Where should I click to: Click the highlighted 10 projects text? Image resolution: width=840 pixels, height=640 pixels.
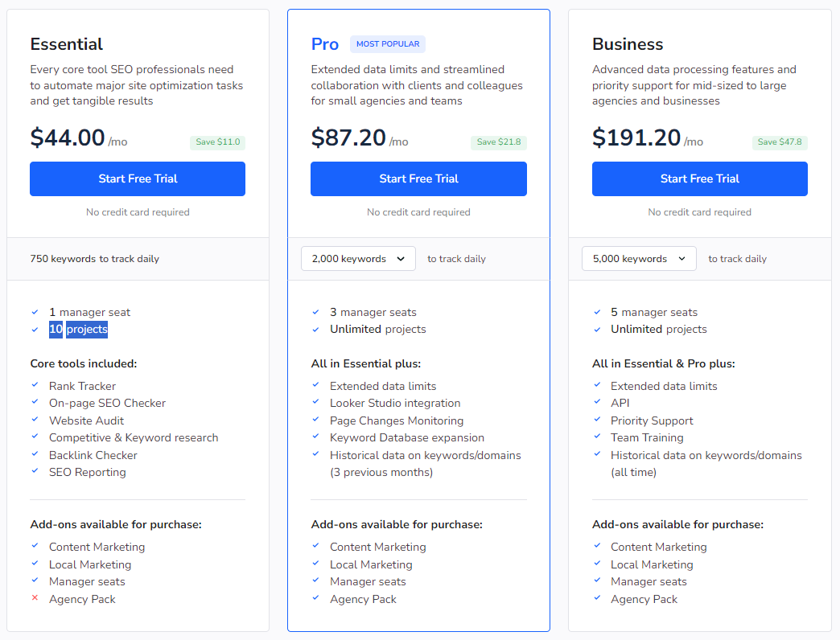click(78, 329)
